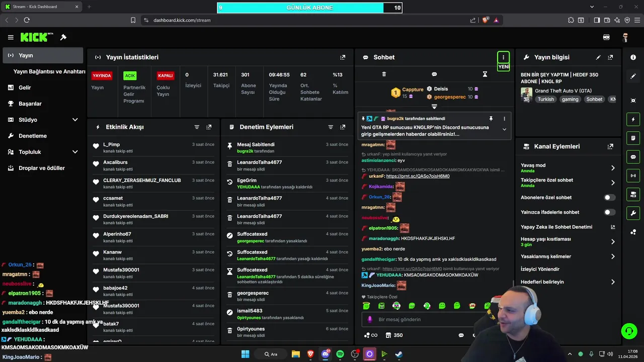The image size is (644, 362).
Task: Click the trash icon to clear chat
Action: pyautogui.click(x=384, y=74)
